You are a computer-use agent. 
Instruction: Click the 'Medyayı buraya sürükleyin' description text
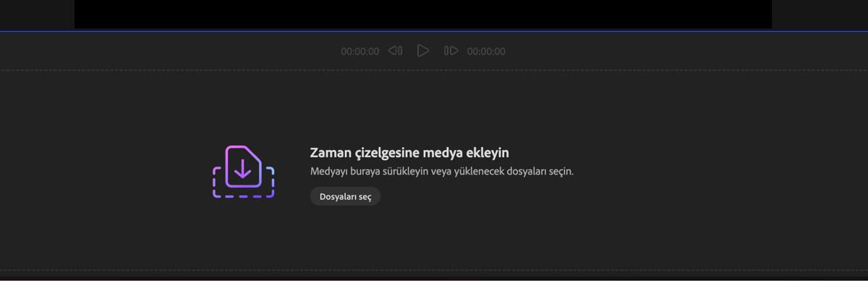coord(442,172)
